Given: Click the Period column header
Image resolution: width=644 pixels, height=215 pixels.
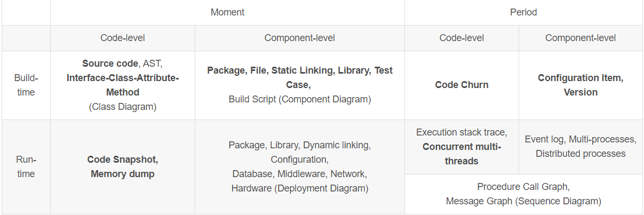Looking at the screenshot, I should 523,12.
